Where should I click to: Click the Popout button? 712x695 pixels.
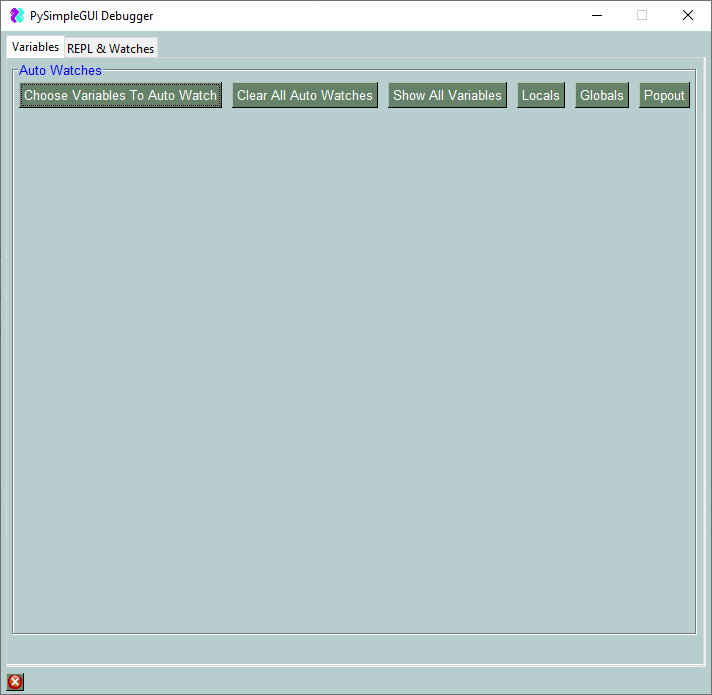[664, 95]
